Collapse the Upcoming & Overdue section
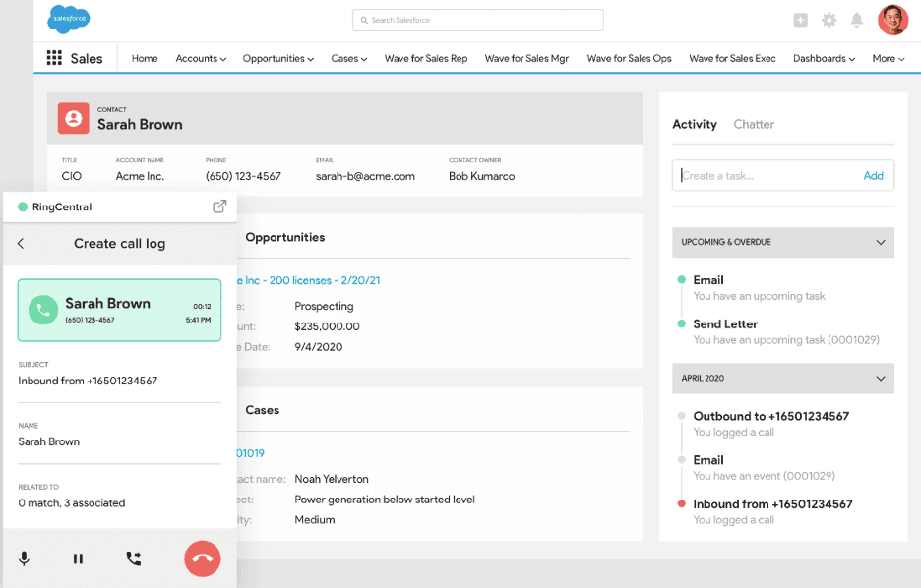Image resolution: width=921 pixels, height=588 pixels. click(x=881, y=242)
